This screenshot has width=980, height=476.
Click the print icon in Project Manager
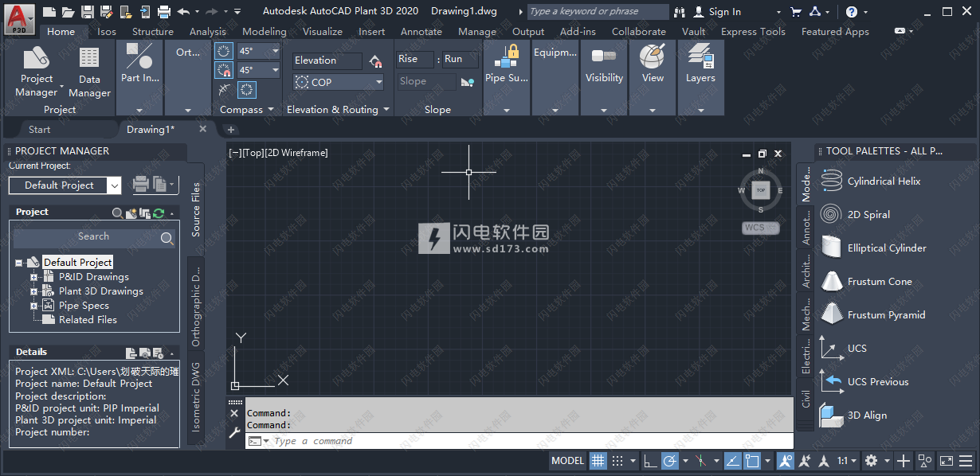pyautogui.click(x=141, y=185)
